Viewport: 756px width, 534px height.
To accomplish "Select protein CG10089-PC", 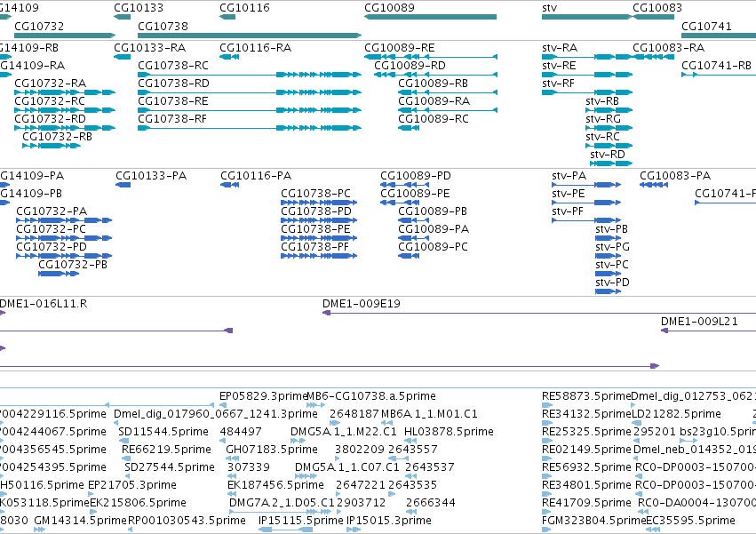I will pyautogui.click(x=409, y=256).
